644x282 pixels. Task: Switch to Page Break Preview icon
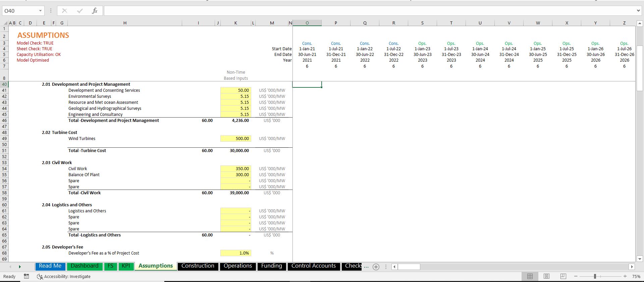(x=563, y=276)
